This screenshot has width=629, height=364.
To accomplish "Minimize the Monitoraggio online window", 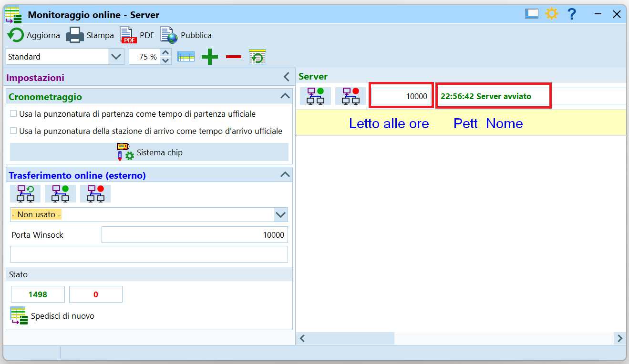I will click(597, 14).
